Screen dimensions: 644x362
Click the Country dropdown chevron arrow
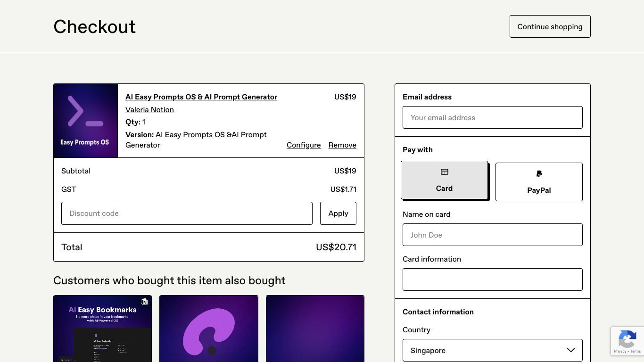570,350
